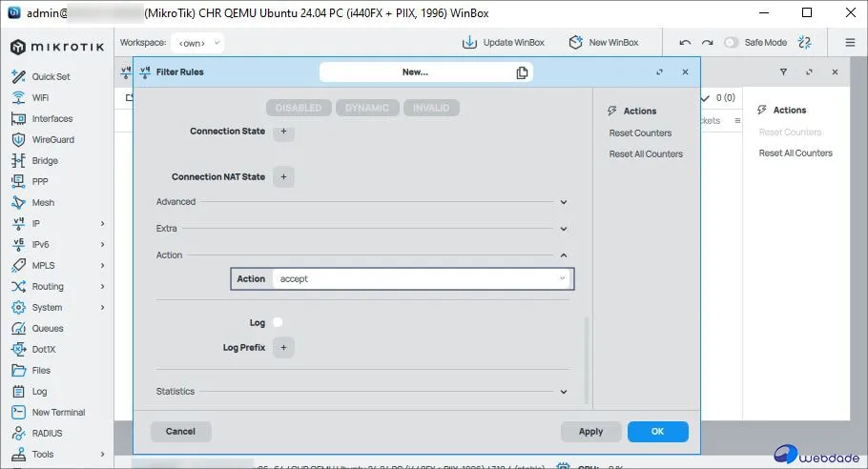The height and width of the screenshot is (469, 868).
Task: Click the Update WinBox download icon
Action: (469, 43)
